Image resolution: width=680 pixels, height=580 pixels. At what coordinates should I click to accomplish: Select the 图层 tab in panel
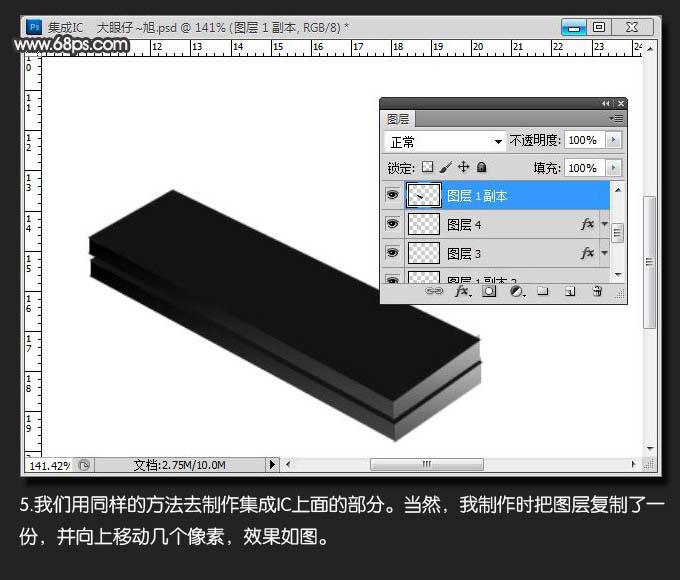pos(398,119)
